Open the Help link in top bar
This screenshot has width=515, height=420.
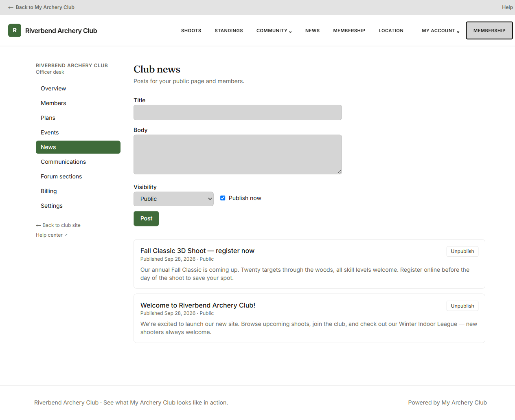click(507, 7)
